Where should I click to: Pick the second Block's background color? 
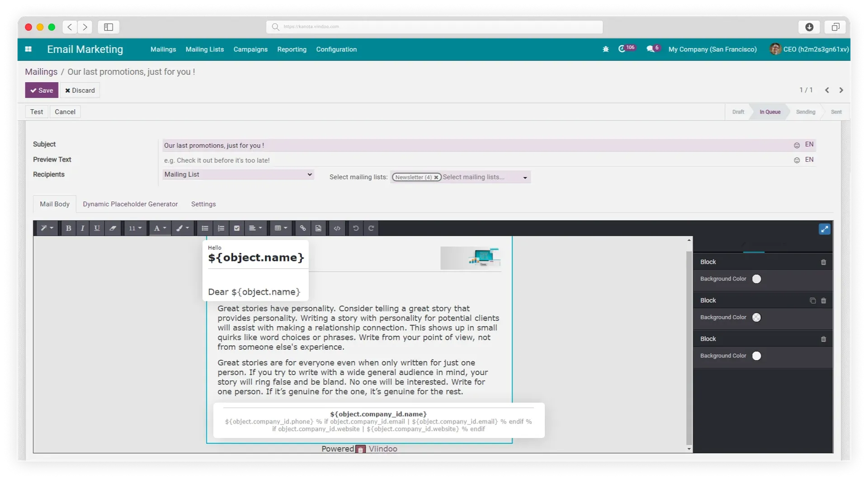[756, 317]
